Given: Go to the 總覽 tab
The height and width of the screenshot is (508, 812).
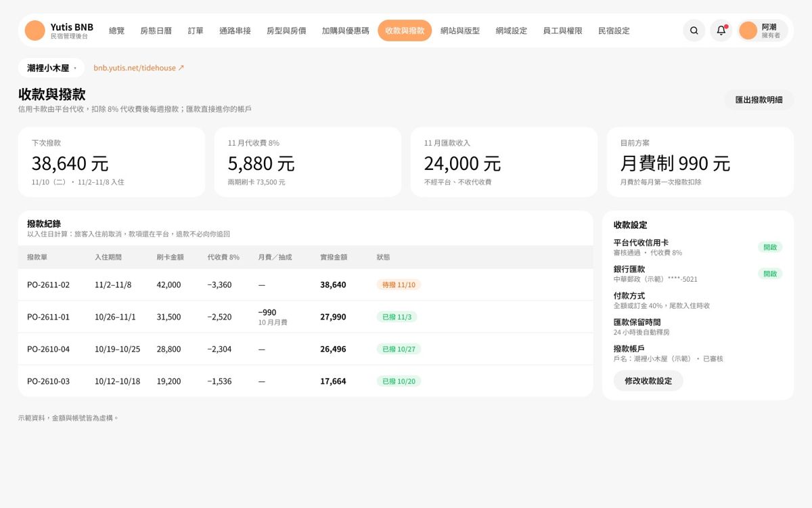Looking at the screenshot, I should [x=116, y=30].
